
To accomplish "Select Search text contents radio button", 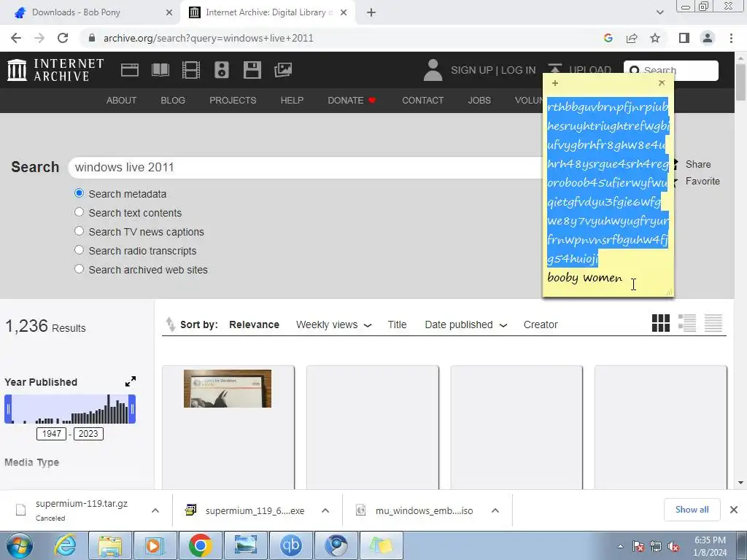I will click(x=79, y=212).
